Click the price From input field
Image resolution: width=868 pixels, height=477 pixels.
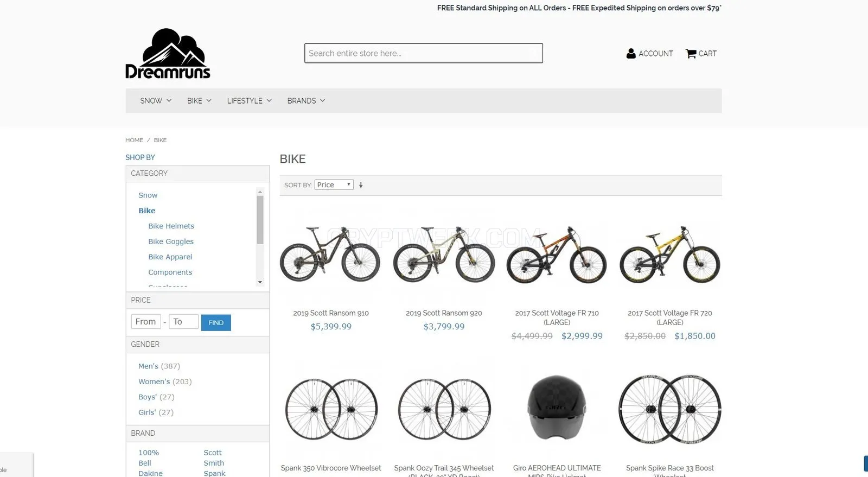pos(146,322)
